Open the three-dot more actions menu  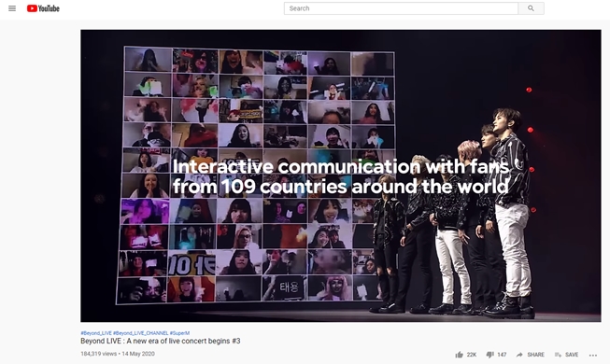tap(593, 355)
